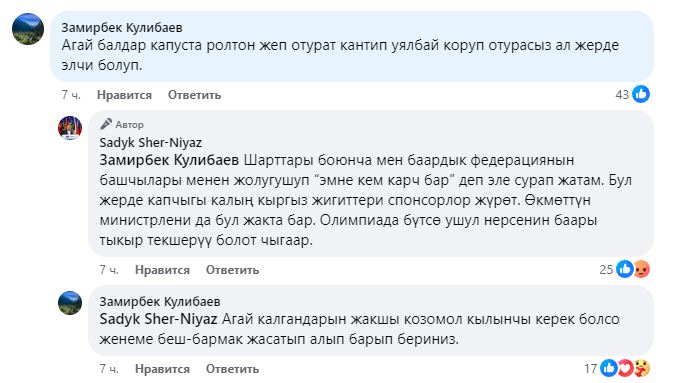Open reactions count 43 on first comment
Image resolution: width=693 pixels, height=383 pixels.
click(x=622, y=95)
